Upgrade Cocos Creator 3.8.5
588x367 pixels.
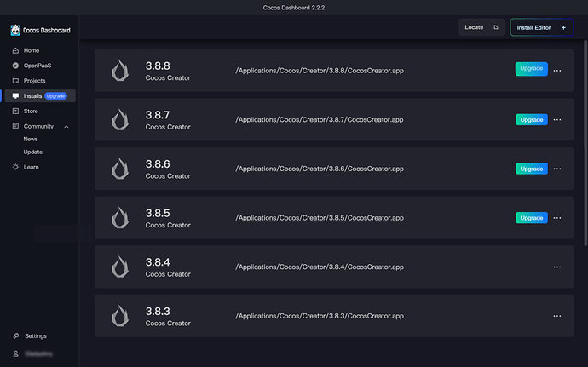pyautogui.click(x=532, y=218)
